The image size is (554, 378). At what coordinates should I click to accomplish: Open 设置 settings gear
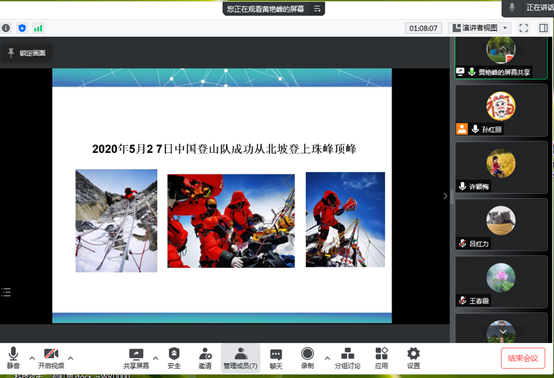click(x=413, y=358)
